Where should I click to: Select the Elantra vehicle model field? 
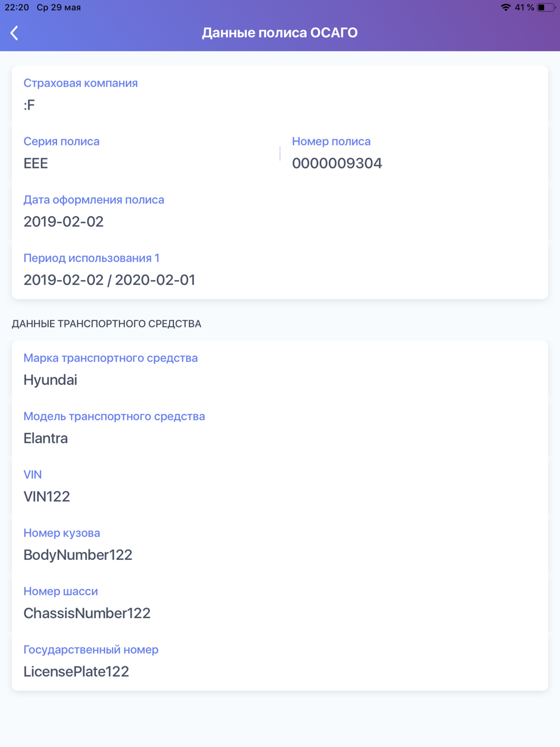click(x=280, y=428)
